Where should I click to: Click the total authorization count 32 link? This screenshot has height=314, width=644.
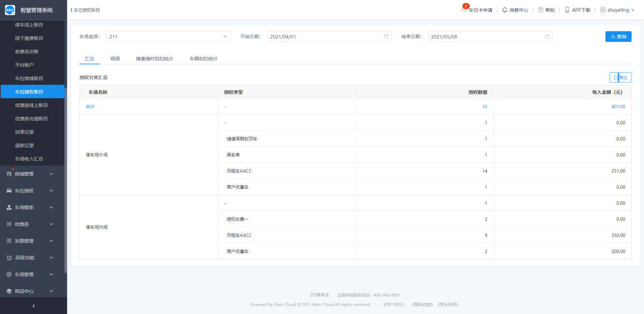pos(484,107)
